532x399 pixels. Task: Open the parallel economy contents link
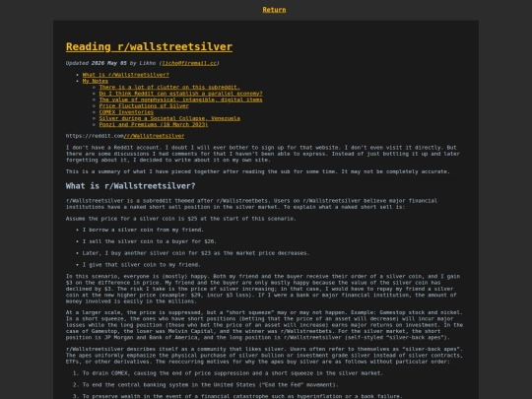pos(180,94)
